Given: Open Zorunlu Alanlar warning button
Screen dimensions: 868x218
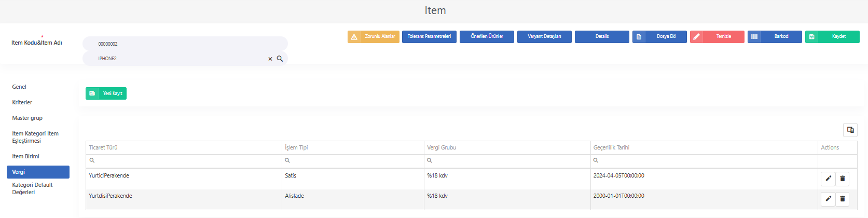Looking at the screenshot, I should point(374,37).
